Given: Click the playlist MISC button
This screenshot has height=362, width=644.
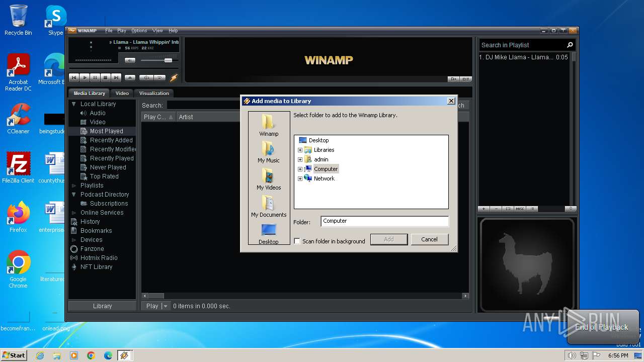Looking at the screenshot, I should 520,209.
